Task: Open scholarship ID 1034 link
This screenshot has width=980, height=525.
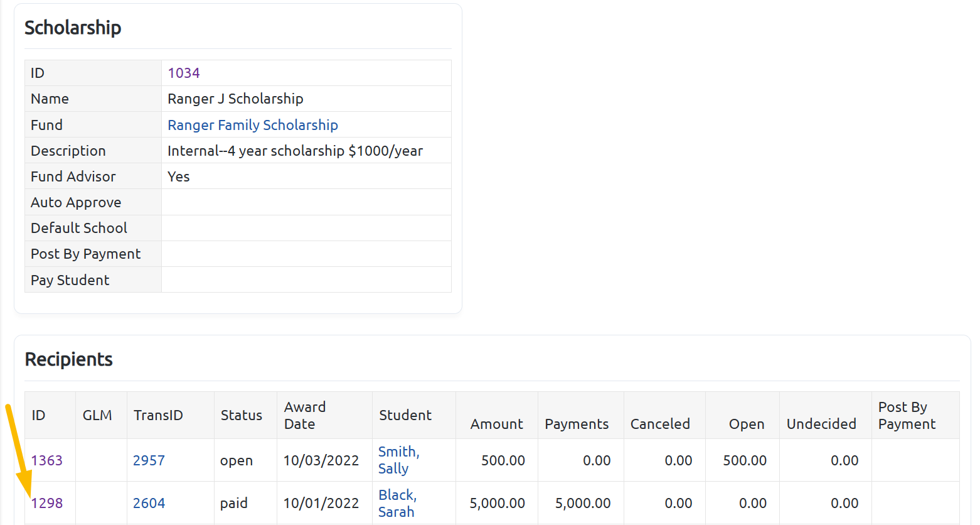Action: (x=184, y=73)
